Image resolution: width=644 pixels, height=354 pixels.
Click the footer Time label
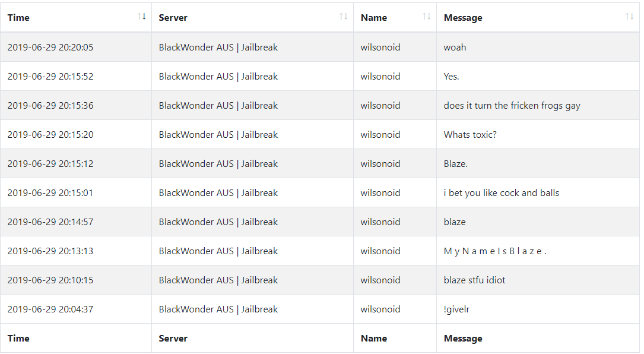pyautogui.click(x=18, y=339)
